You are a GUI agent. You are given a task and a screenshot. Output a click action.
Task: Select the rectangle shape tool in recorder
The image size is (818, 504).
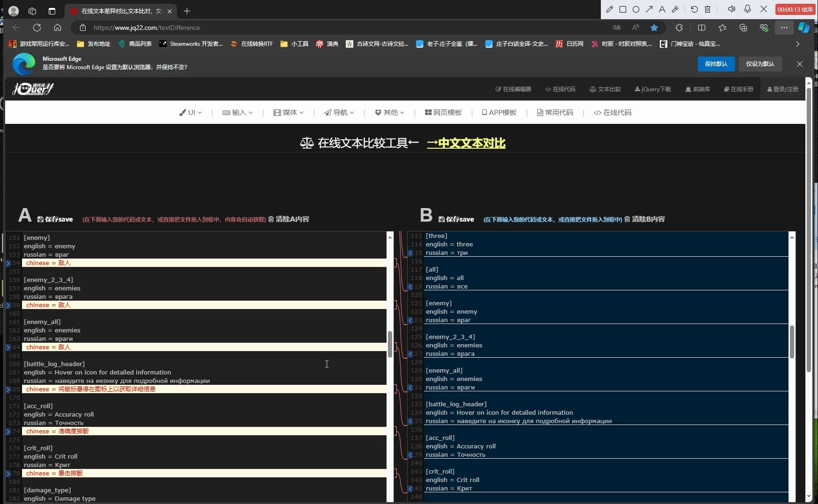(623, 9)
